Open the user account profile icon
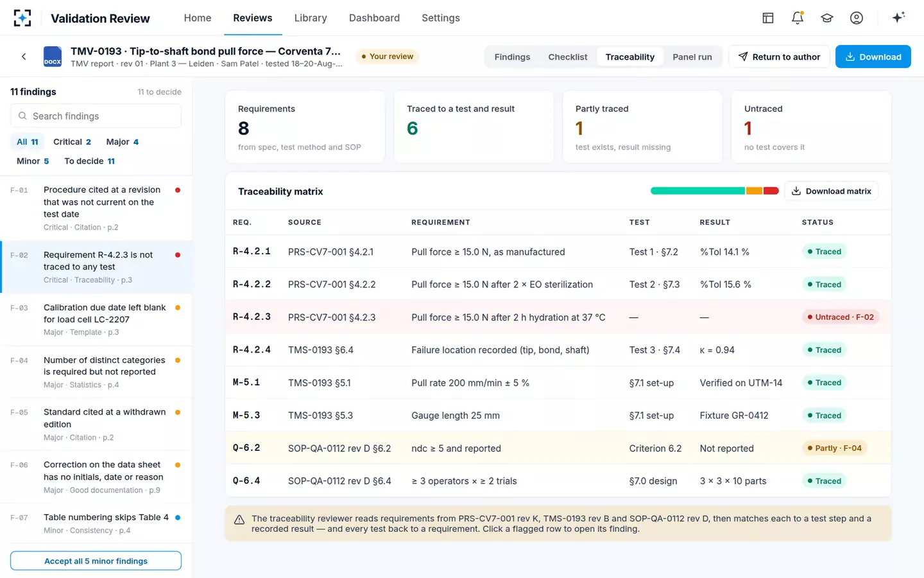This screenshot has width=924, height=578. tap(857, 18)
